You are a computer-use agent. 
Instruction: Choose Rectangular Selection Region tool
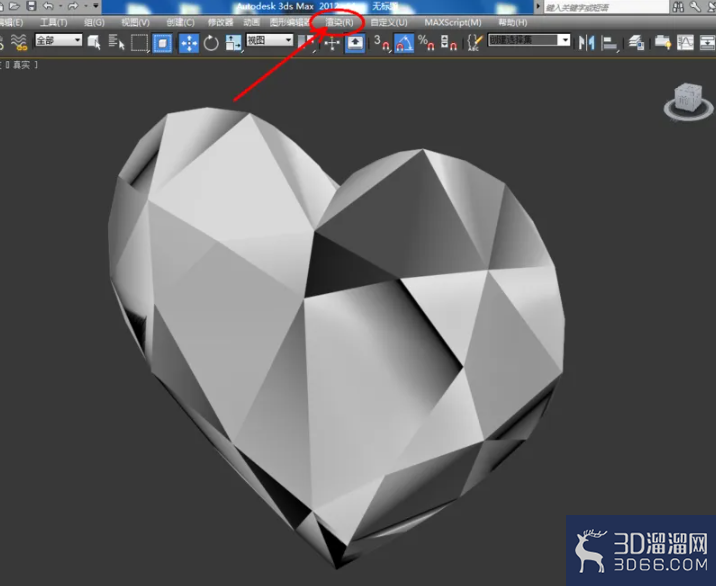[139, 43]
